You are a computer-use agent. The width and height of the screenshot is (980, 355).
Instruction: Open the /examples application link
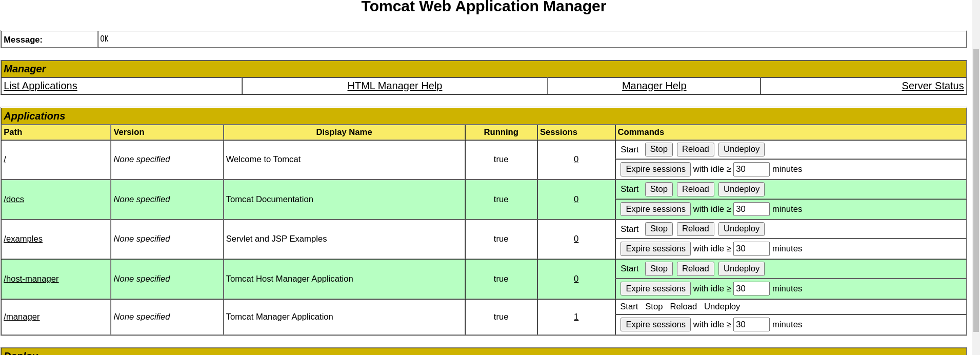pyautogui.click(x=23, y=239)
